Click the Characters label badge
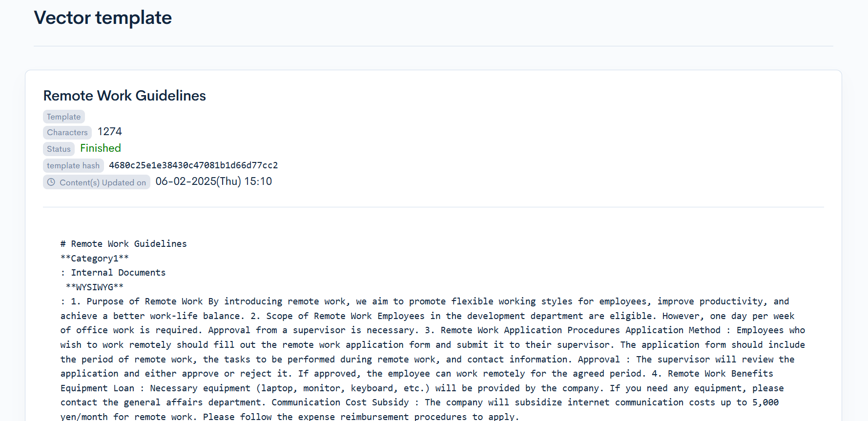 pyautogui.click(x=67, y=132)
